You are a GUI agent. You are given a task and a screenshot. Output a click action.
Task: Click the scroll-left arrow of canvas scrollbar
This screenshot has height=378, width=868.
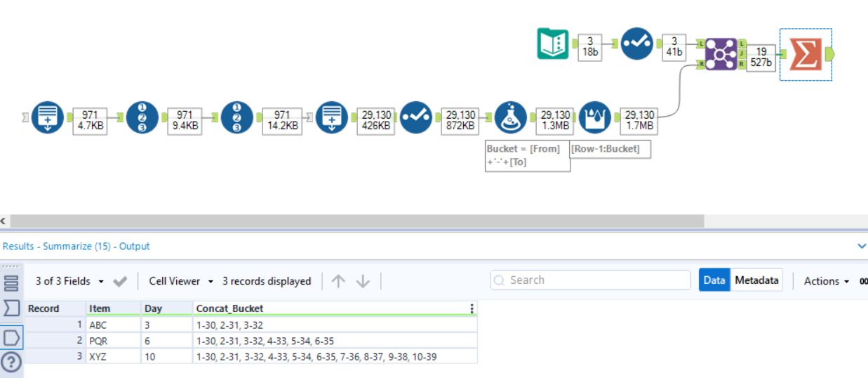4,221
